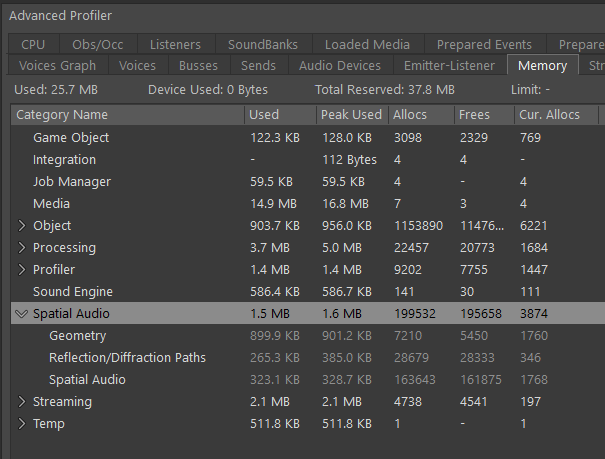Select the Emitter-Listener tab
The height and width of the screenshot is (459, 605).
click(x=449, y=66)
